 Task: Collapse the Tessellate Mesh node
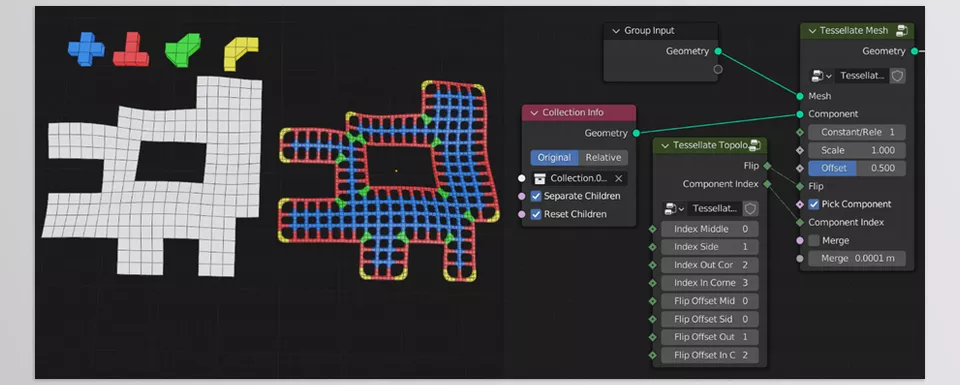pyautogui.click(x=812, y=31)
